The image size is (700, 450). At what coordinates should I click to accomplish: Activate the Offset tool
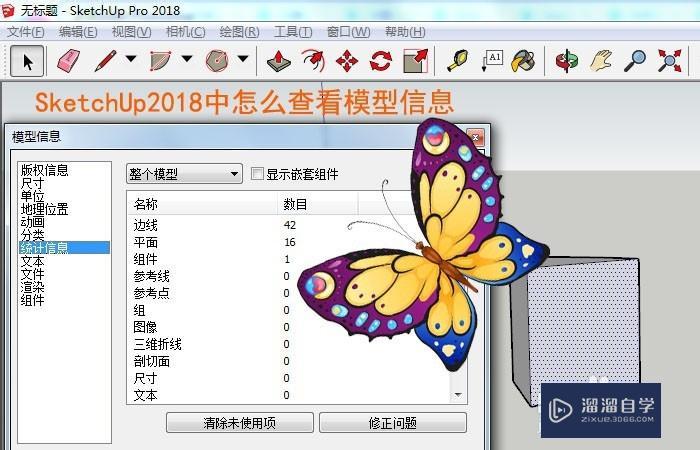coord(313,61)
